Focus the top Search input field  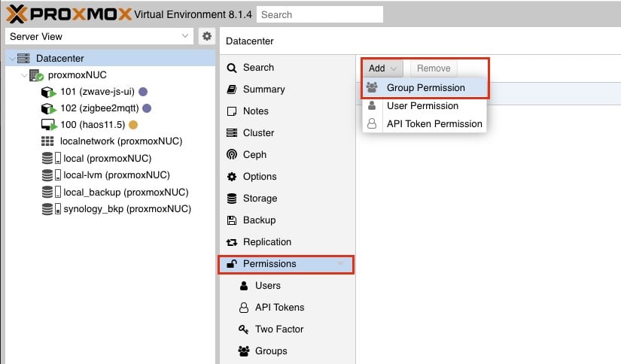click(x=320, y=14)
